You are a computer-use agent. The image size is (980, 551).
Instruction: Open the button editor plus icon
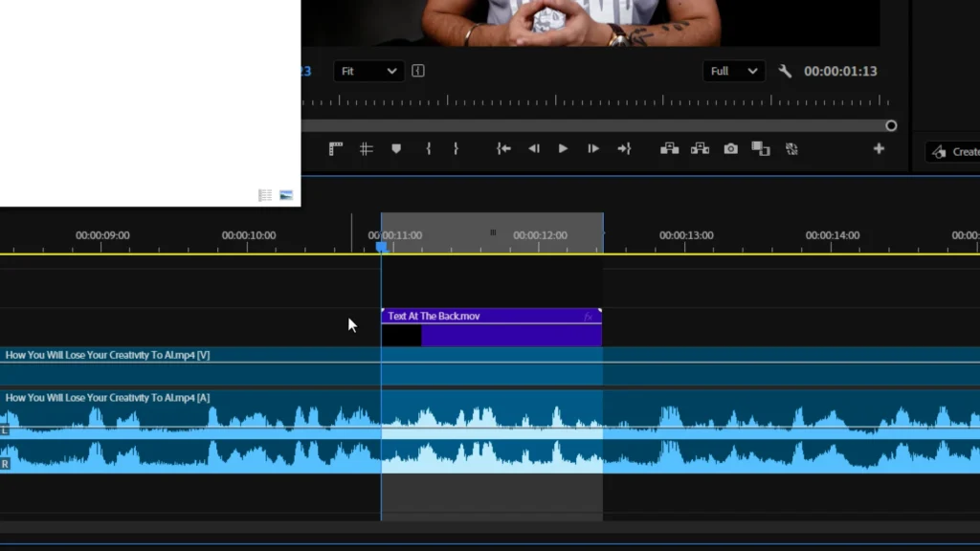tap(879, 148)
